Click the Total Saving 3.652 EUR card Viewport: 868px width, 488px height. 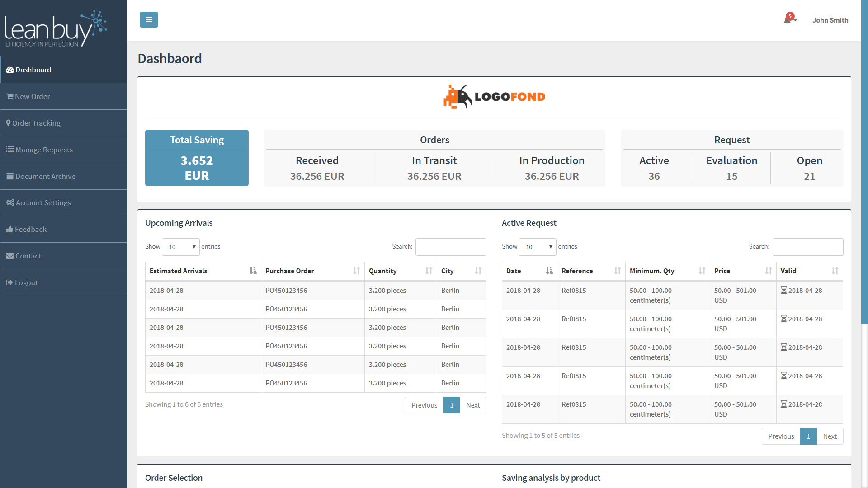pos(197,158)
